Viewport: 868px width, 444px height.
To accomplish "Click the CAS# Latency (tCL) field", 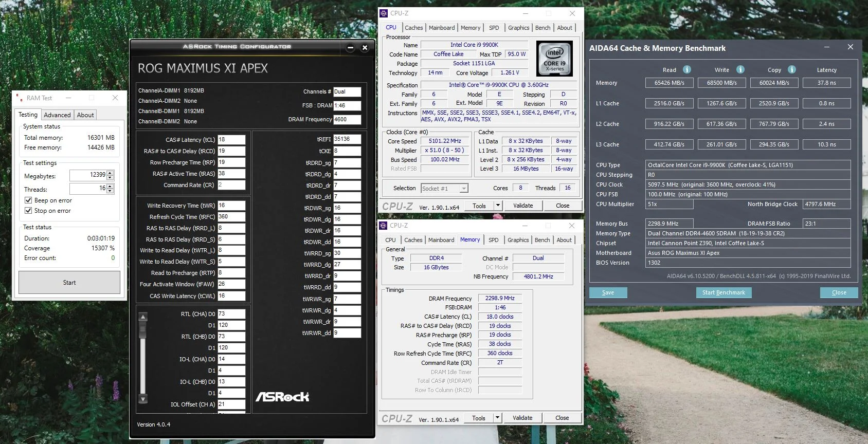I will pos(231,140).
